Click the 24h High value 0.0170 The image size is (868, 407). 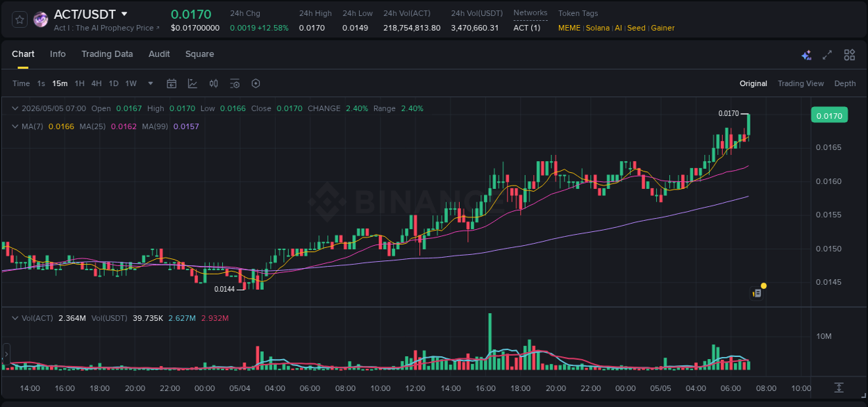click(x=311, y=28)
